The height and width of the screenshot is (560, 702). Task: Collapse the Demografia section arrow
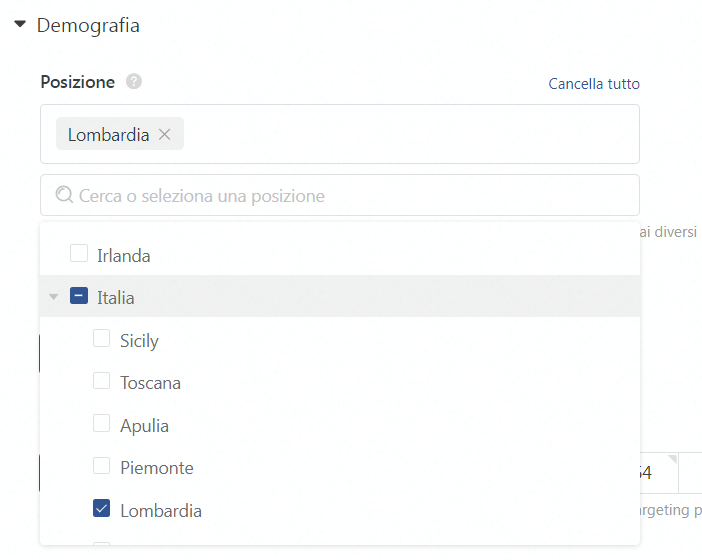(20, 24)
